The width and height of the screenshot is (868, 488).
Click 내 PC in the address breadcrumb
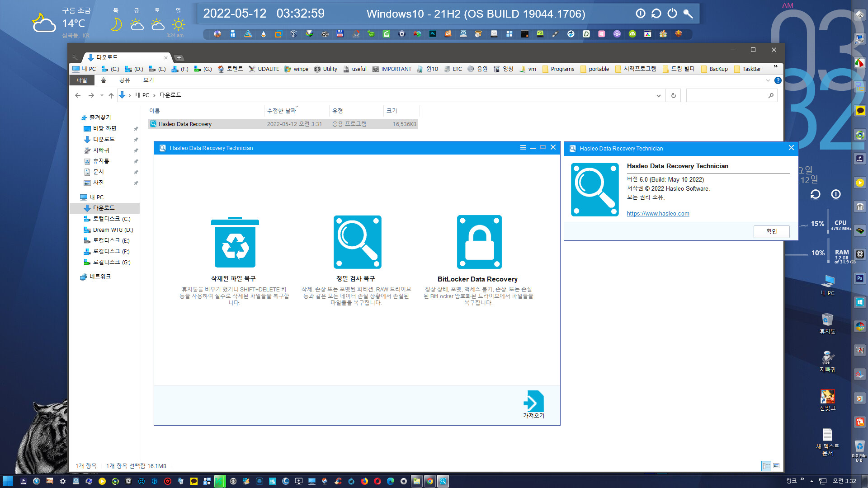pos(142,95)
